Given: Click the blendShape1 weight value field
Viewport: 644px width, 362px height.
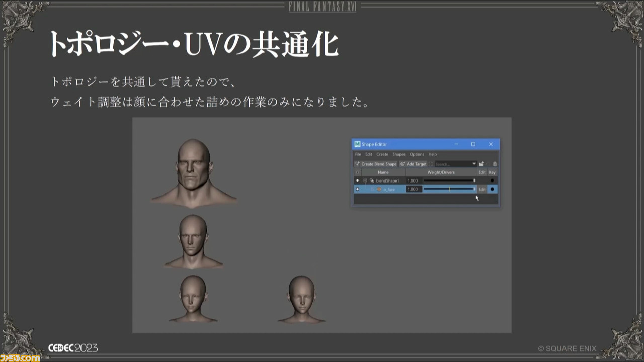Looking at the screenshot, I should (414, 180).
